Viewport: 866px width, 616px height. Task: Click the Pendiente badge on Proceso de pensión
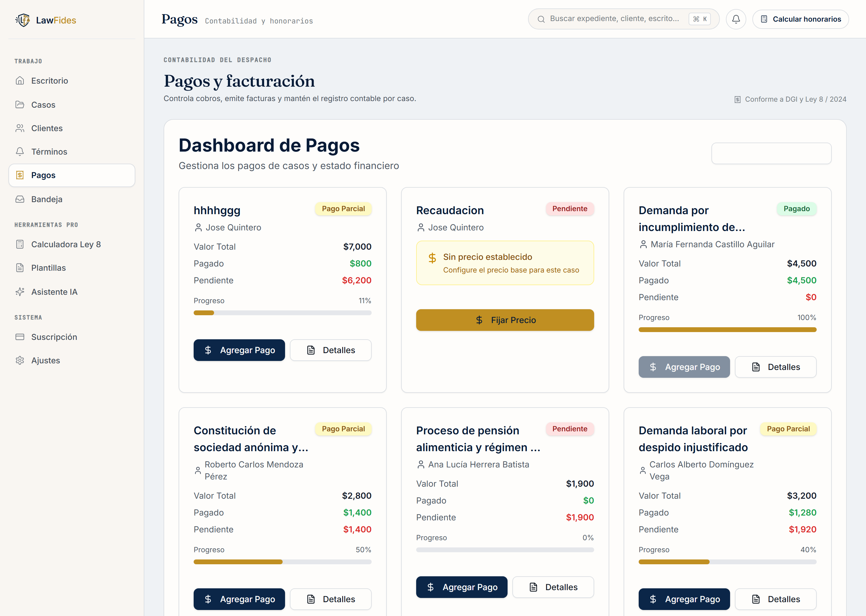pos(570,429)
